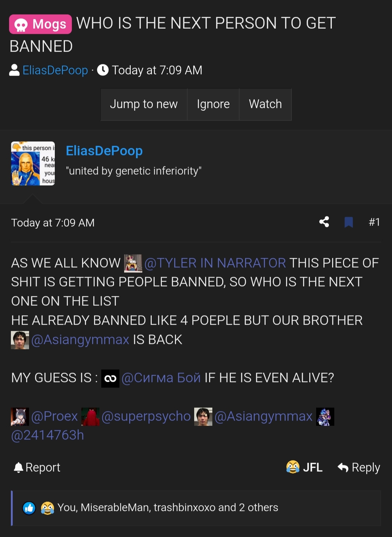
Task: Open the @Сигма Бой mention
Action: pos(161,378)
